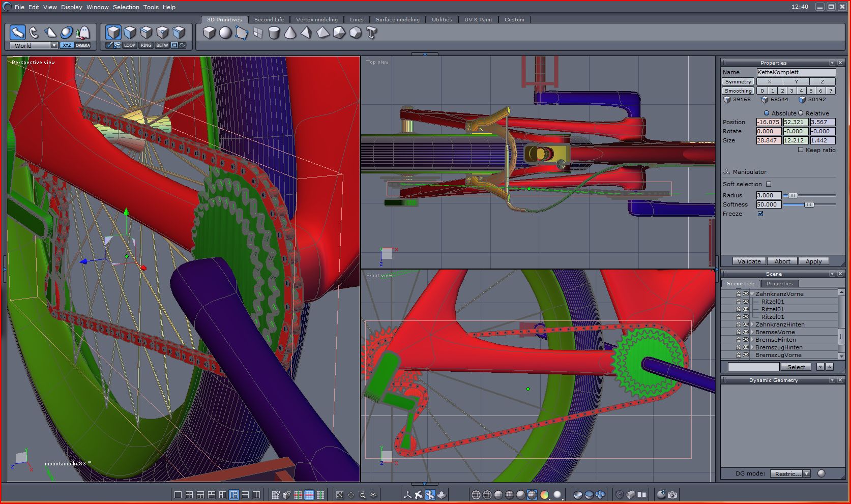Screen dimensions: 851x504
Task: Expand the ZahnkranzHinten tree node
Action: pos(752,324)
